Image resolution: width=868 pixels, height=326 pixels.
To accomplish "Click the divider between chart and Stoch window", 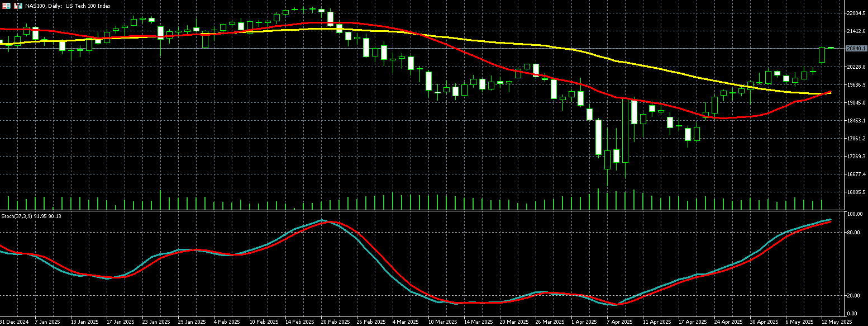I will 419,211.
